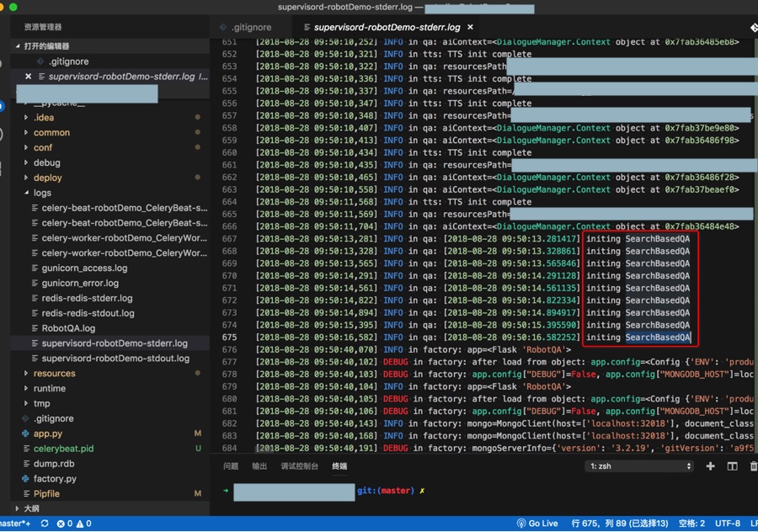Click the line 675 column 89 position indicator
Viewport: 758px width, 532px height.
620,524
